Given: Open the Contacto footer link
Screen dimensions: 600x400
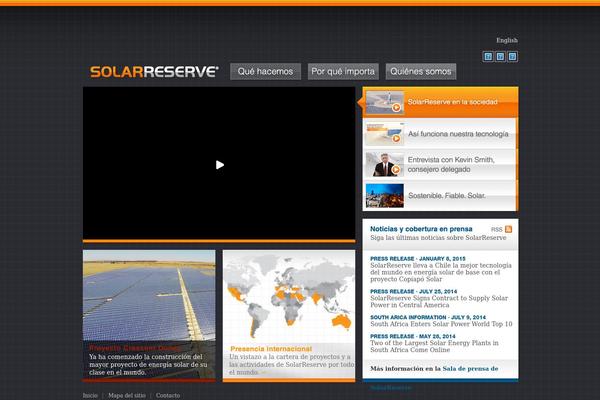Looking at the screenshot, I should pos(168,395).
